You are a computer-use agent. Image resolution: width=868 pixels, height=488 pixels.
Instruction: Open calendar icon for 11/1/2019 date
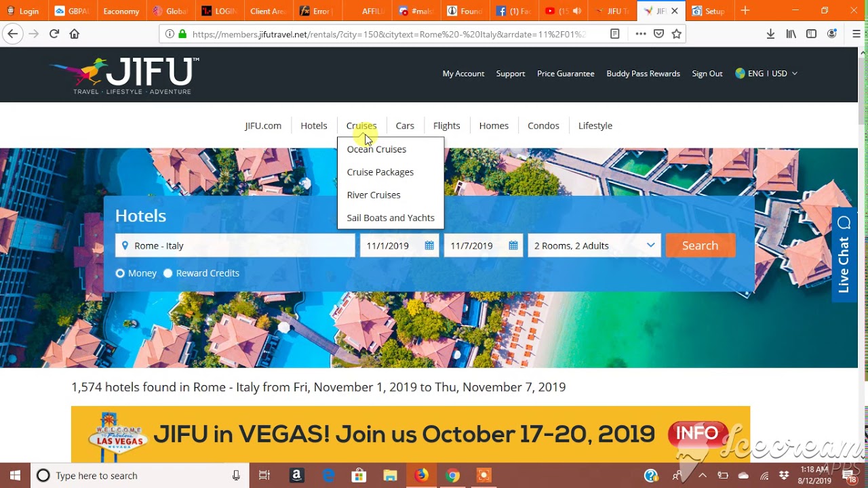click(x=429, y=245)
